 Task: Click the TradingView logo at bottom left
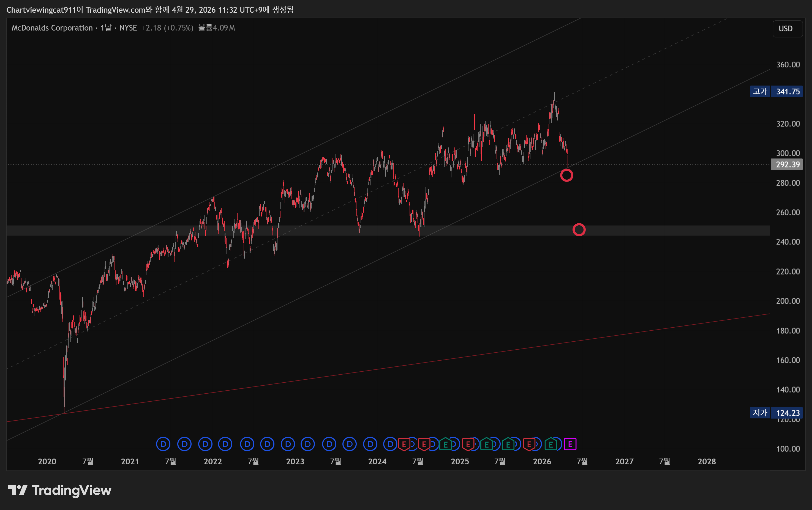(59, 490)
